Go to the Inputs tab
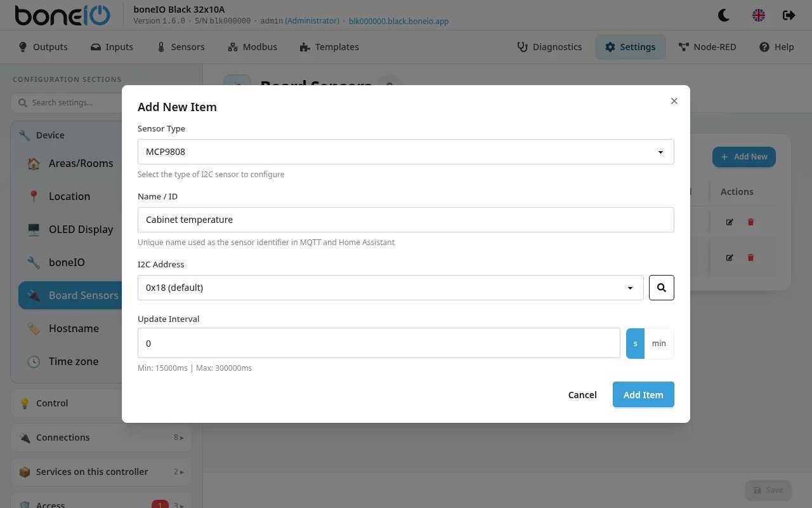Screen dimensions: 812x508 (112, 47)
